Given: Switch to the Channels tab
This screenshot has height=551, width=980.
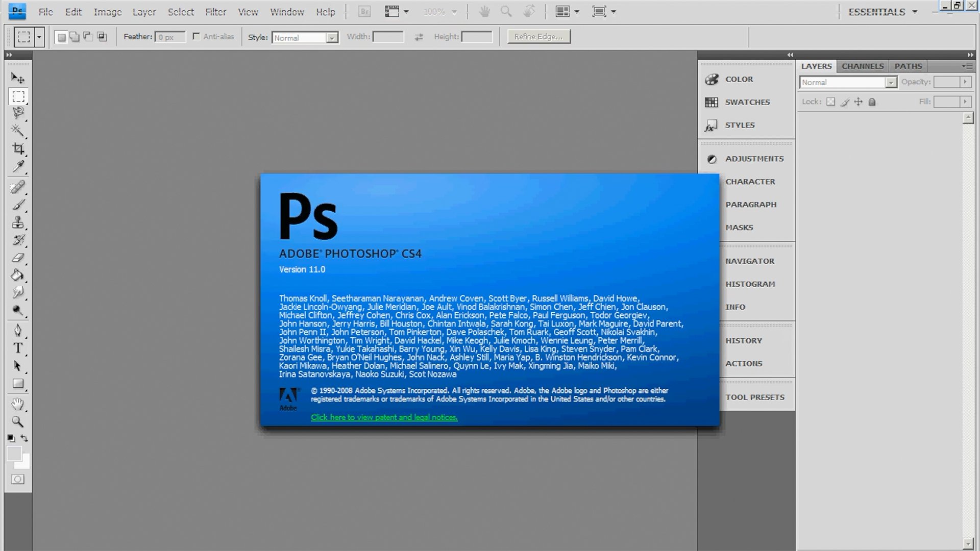Looking at the screenshot, I should tap(862, 66).
